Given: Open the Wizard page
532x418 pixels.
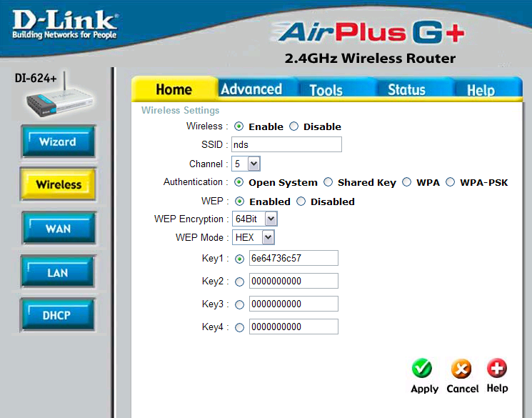Looking at the screenshot, I should (x=59, y=141).
